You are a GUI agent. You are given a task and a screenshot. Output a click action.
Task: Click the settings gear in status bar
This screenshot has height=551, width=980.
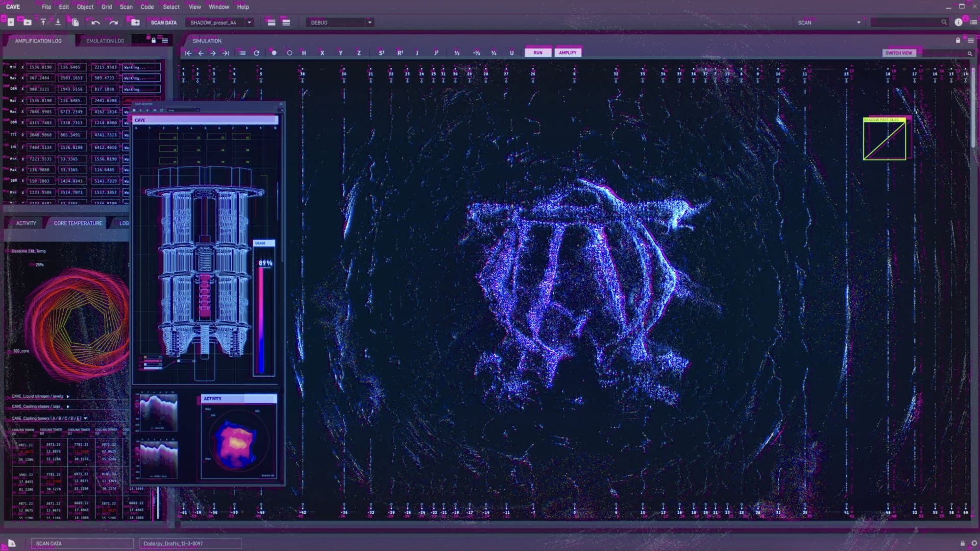pos(974,543)
